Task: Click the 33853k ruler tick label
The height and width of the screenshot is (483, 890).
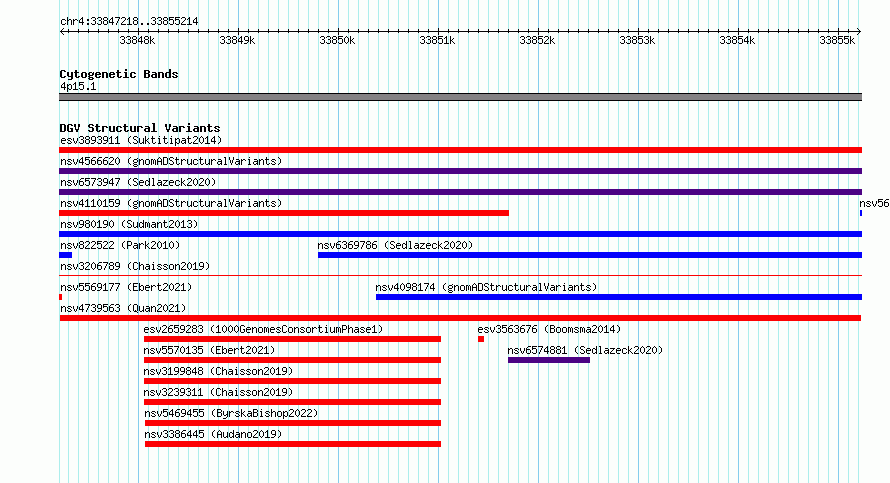Action: click(x=637, y=40)
